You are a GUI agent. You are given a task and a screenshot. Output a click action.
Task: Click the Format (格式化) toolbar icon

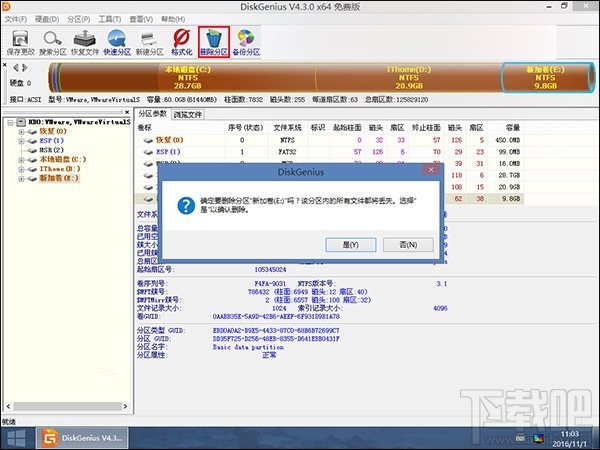(181, 42)
